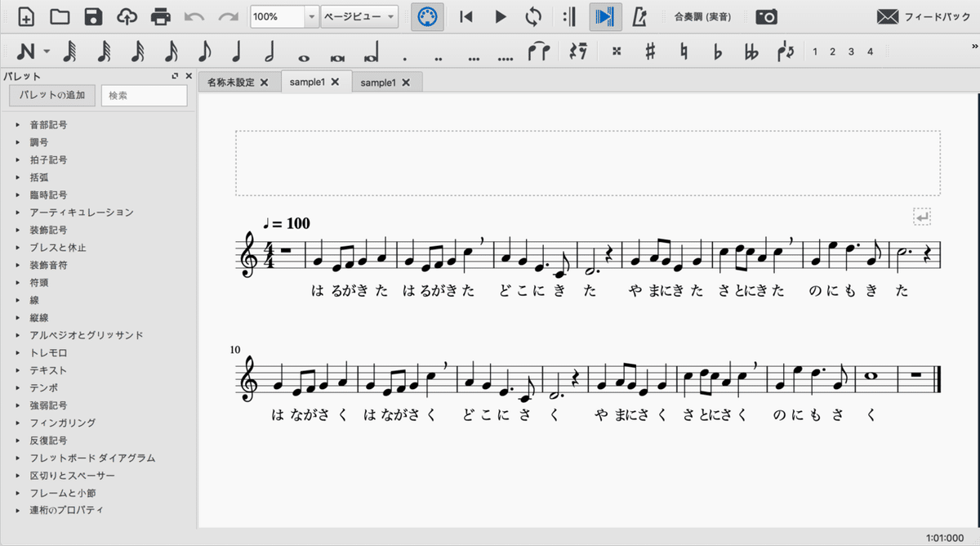The image size is (980, 546).
Task: Toggle the metronome
Action: click(639, 16)
